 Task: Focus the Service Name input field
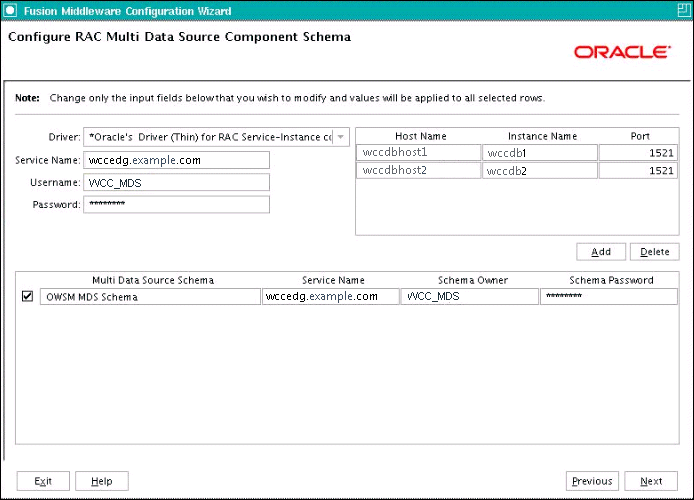[177, 160]
